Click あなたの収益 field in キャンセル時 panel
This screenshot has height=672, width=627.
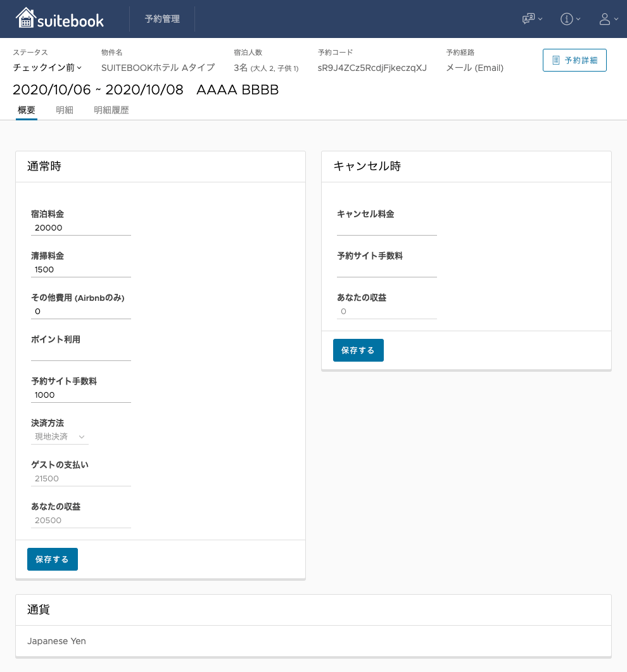pyautogui.click(x=386, y=311)
